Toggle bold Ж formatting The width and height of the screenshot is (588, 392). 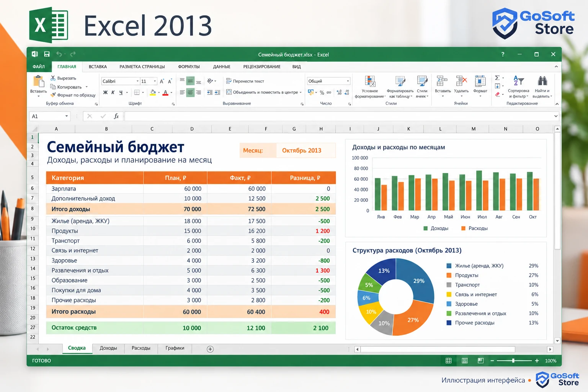point(105,92)
